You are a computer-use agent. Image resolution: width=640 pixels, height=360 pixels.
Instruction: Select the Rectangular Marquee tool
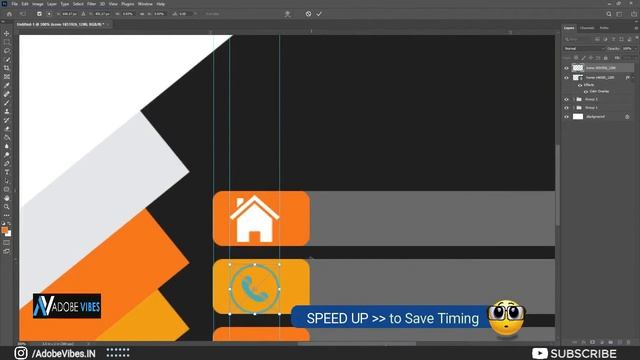click(7, 42)
